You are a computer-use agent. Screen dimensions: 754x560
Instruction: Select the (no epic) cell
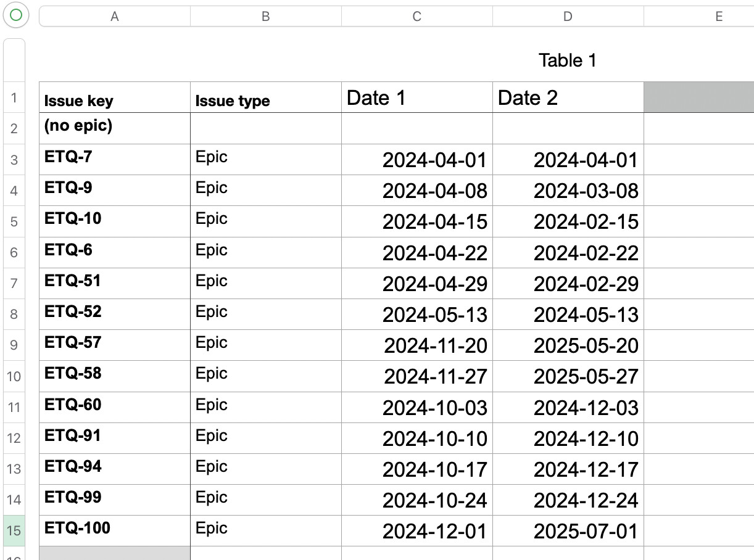click(x=115, y=128)
